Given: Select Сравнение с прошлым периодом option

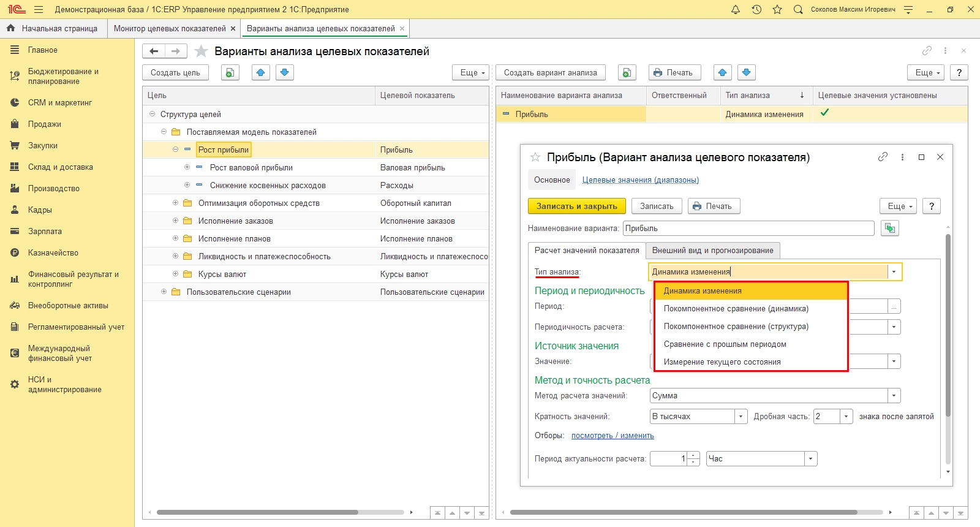Looking at the screenshot, I should click(725, 344).
